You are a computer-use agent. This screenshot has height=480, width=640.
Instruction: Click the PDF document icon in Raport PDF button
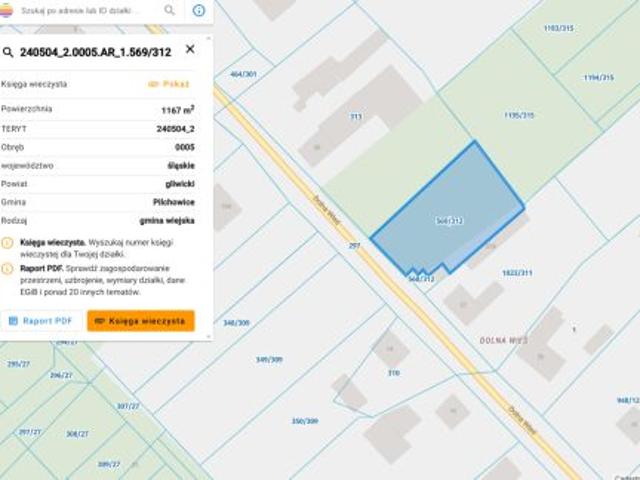click(13, 321)
